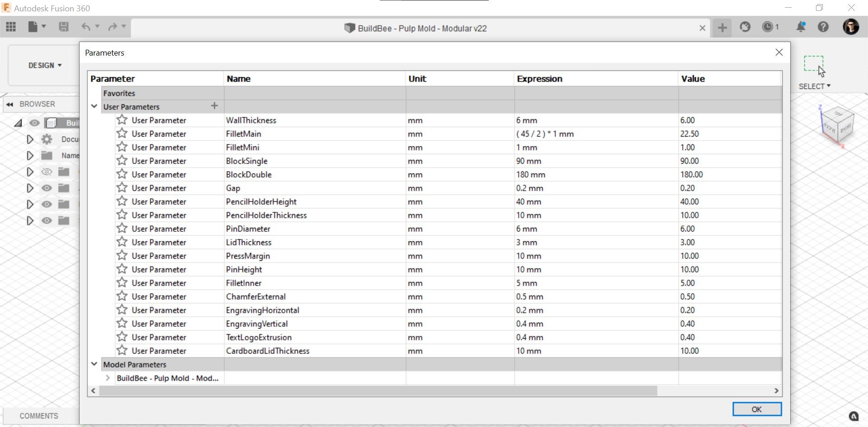Toggle favorite star for LidThickness

[122, 242]
